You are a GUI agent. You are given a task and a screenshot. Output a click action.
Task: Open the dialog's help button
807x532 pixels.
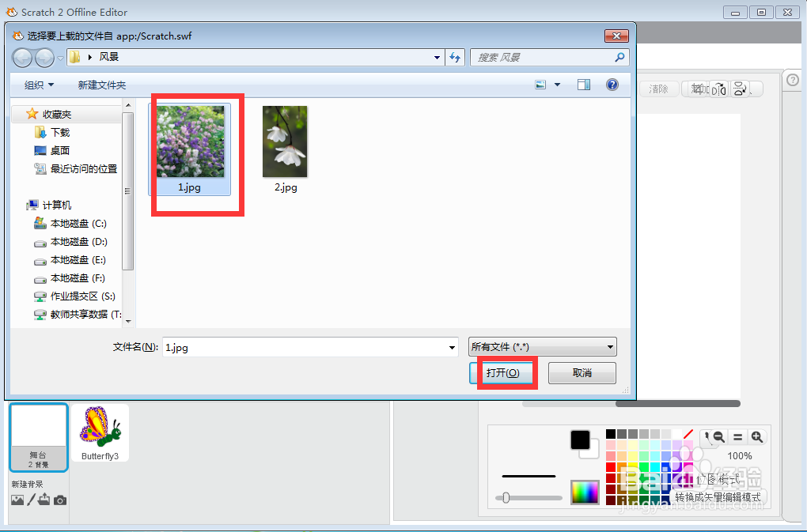coord(612,85)
